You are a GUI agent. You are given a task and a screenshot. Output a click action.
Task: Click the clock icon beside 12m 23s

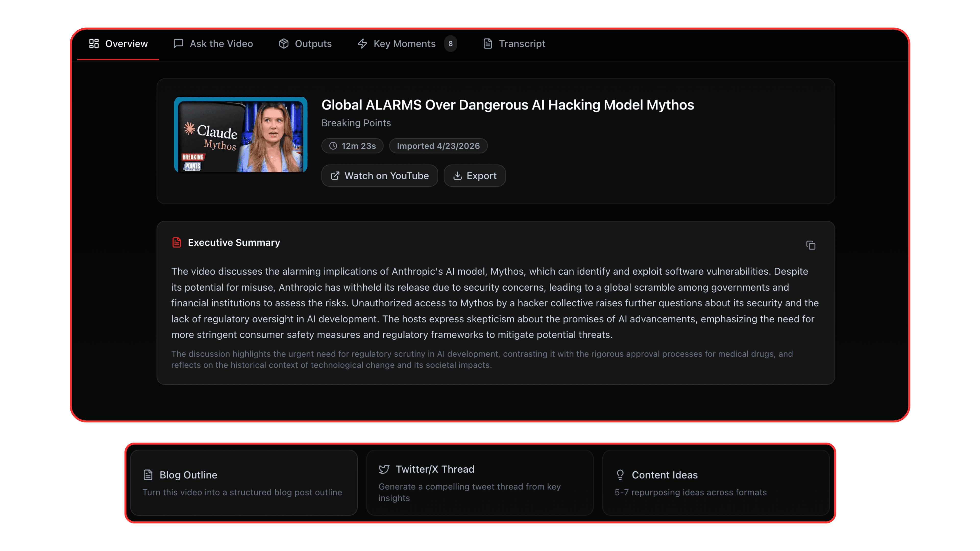333,146
